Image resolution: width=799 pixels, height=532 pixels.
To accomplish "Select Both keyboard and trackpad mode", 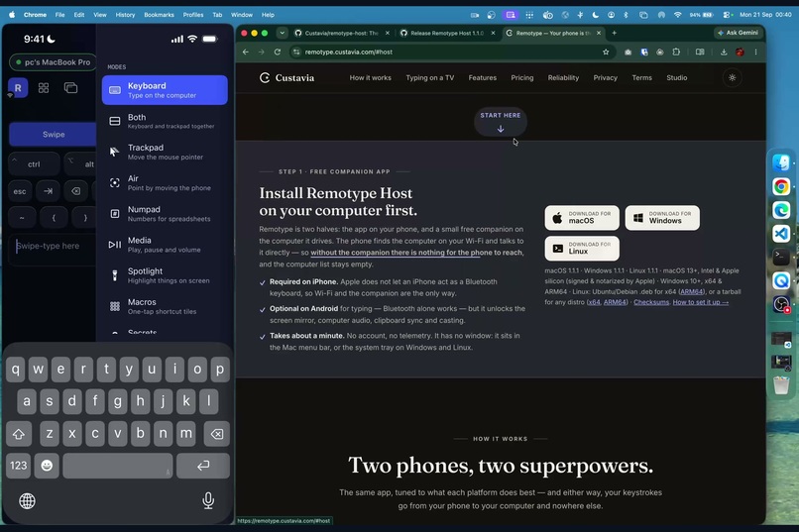I will pos(165,121).
